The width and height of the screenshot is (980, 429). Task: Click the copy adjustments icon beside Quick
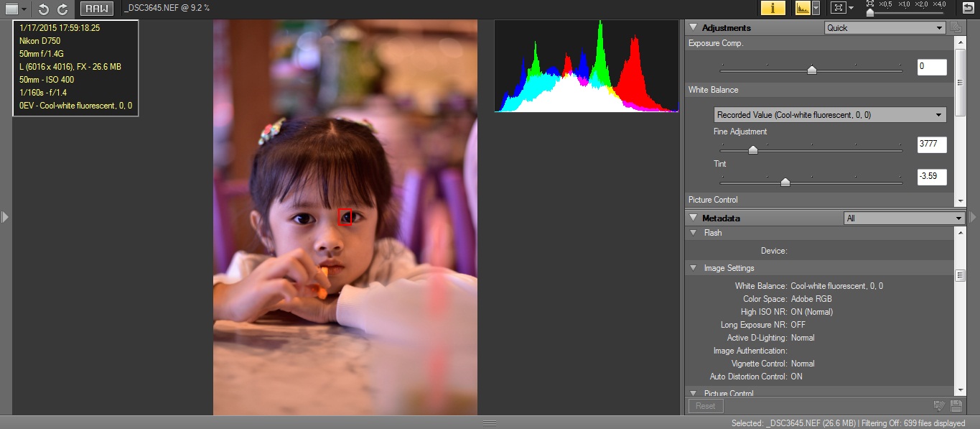click(x=956, y=28)
